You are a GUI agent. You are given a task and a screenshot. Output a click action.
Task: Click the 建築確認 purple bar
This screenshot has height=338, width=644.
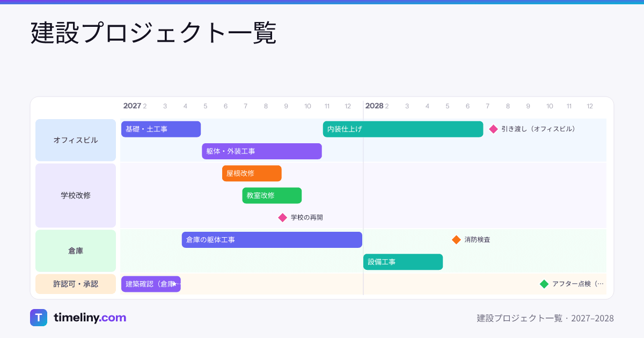[151, 284]
